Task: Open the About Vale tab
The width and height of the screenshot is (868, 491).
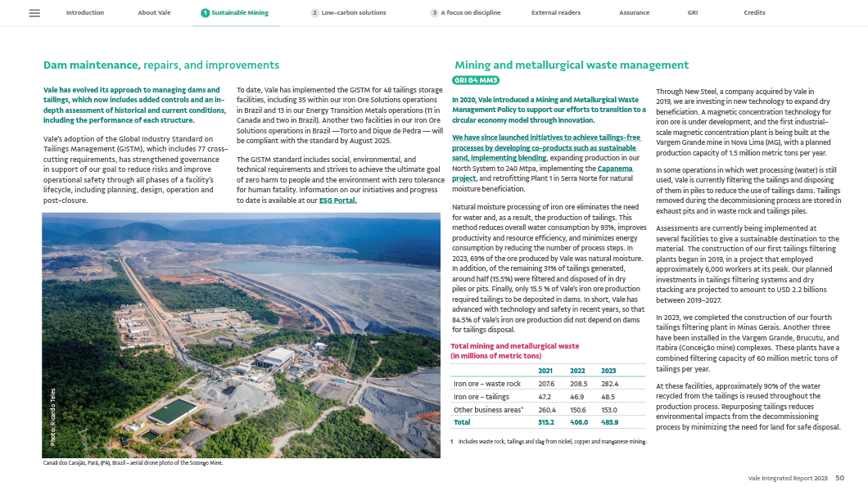Action: click(x=154, y=13)
